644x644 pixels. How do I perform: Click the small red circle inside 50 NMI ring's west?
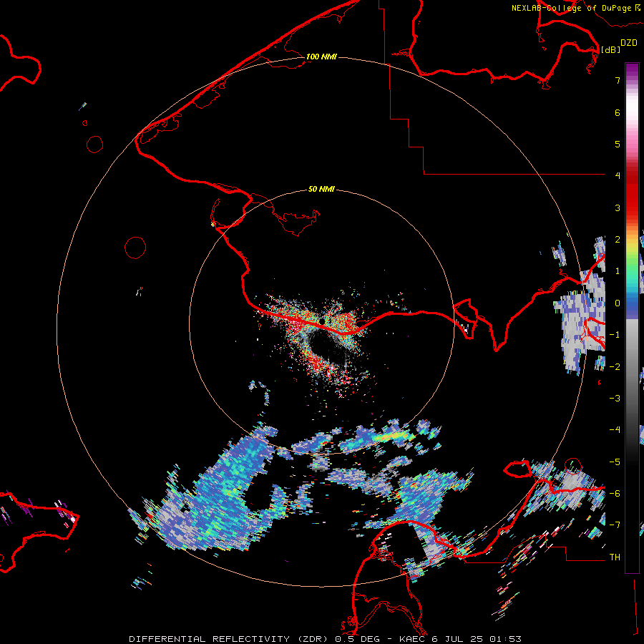point(135,248)
